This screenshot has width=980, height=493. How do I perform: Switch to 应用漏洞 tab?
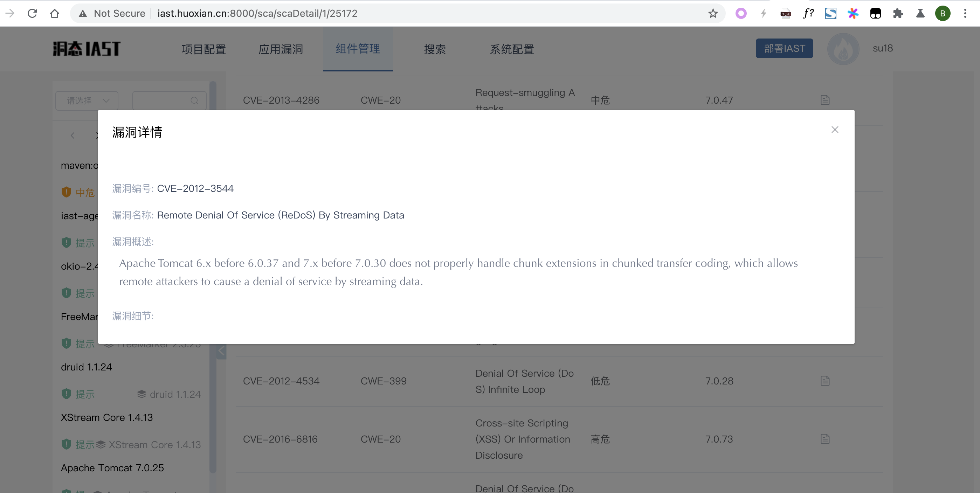281,49
